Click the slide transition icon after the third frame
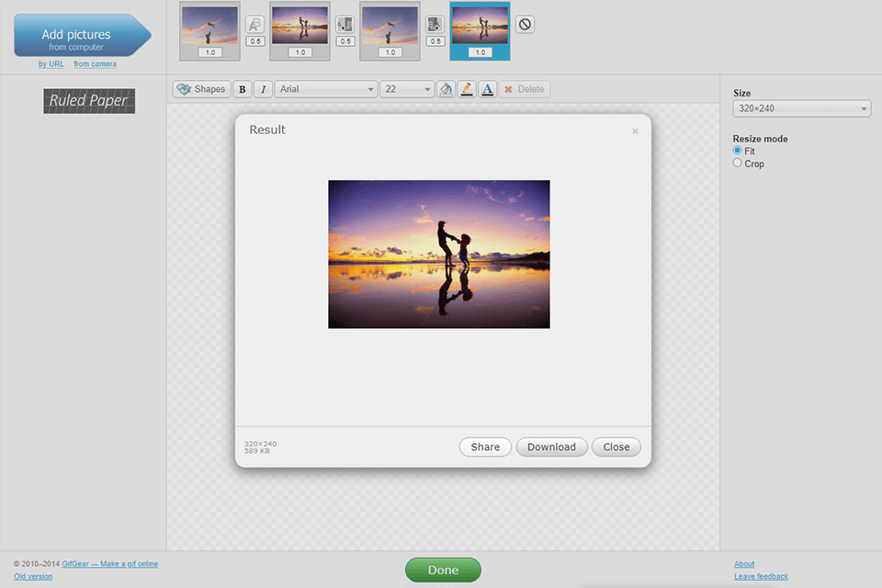This screenshot has width=882, height=588. pos(435,24)
